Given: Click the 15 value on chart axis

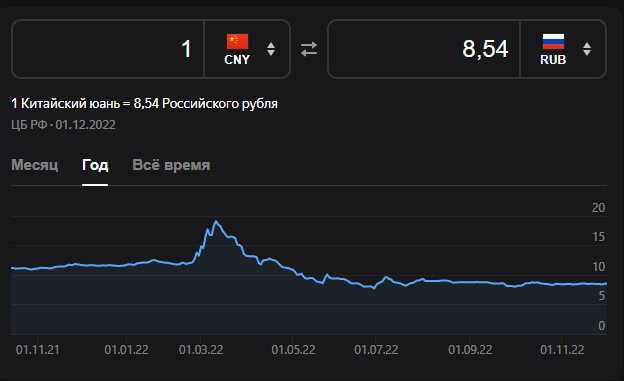Looking at the screenshot, I should coord(598,237).
